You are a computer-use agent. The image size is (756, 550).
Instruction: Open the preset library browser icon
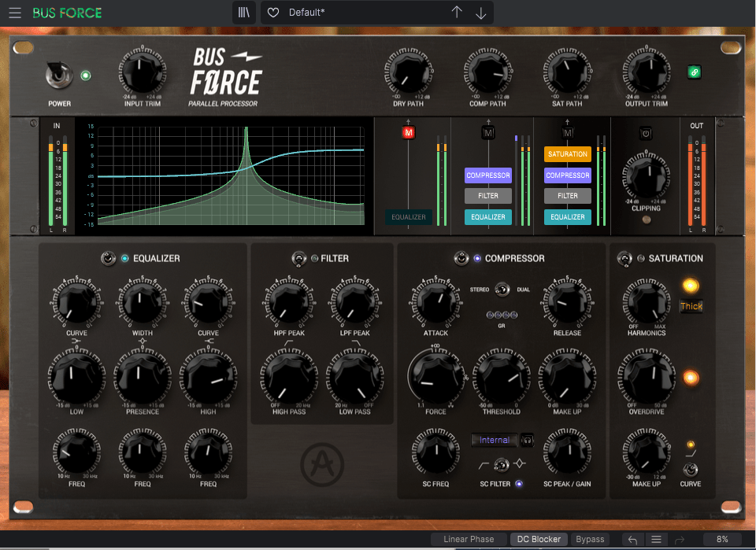(x=245, y=13)
